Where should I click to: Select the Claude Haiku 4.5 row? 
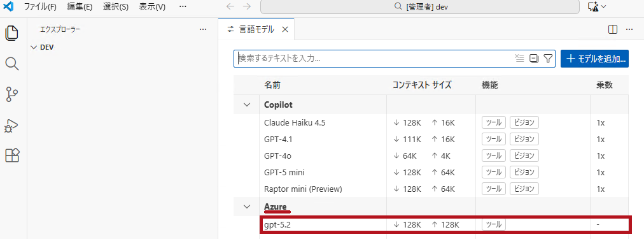tap(431, 122)
